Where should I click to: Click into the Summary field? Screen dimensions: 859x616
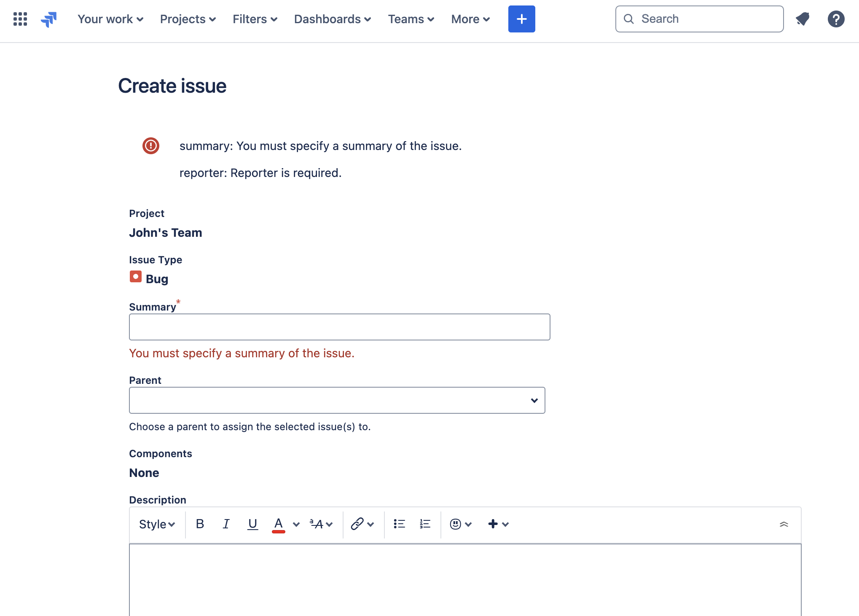[339, 327]
